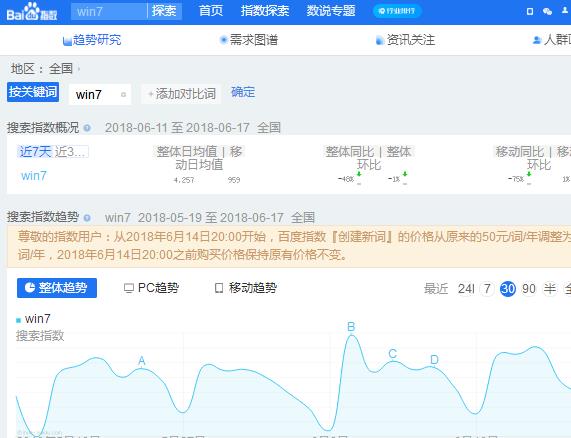Select the 整体趋势 trend button
This screenshot has height=438, width=571.
(x=57, y=288)
